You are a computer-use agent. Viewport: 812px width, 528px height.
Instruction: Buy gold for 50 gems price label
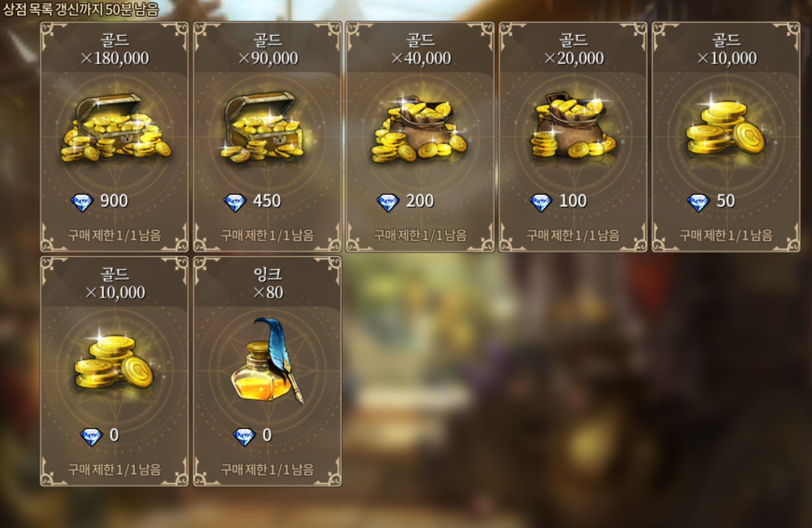pos(726,201)
